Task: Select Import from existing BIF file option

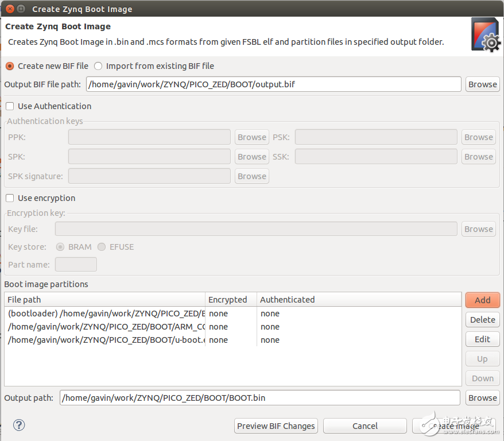Action: pos(98,66)
